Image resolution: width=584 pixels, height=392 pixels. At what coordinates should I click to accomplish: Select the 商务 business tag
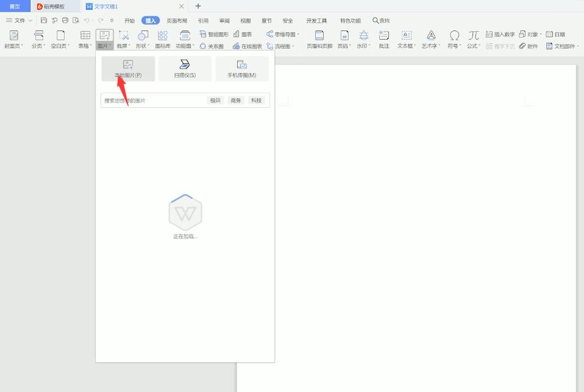[236, 101]
